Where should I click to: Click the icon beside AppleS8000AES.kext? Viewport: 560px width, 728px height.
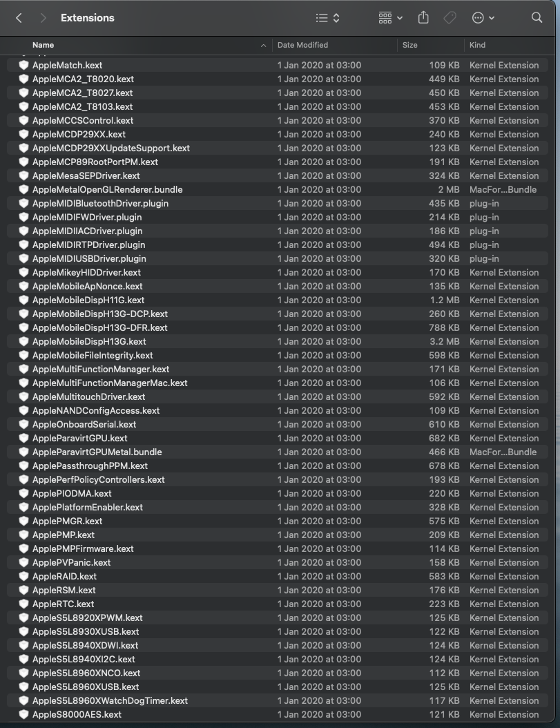pyautogui.click(x=23, y=715)
